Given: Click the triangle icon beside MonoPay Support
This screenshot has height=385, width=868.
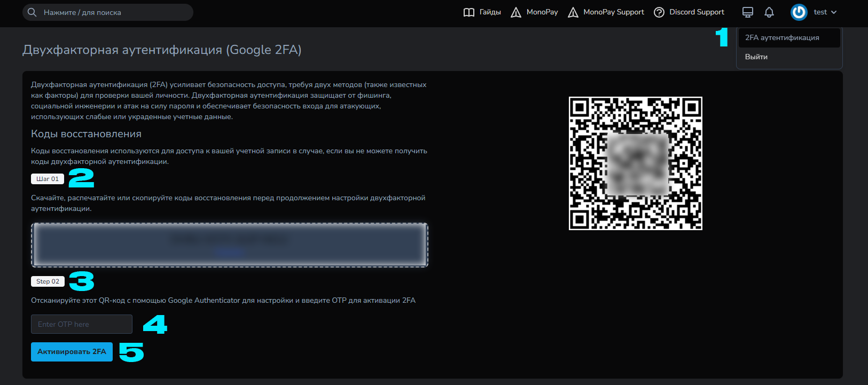Looking at the screenshot, I should pyautogui.click(x=573, y=12).
